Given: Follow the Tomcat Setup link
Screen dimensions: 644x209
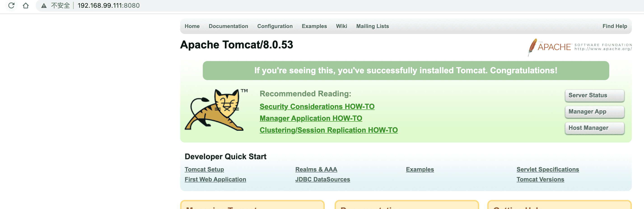Looking at the screenshot, I should [204, 169].
